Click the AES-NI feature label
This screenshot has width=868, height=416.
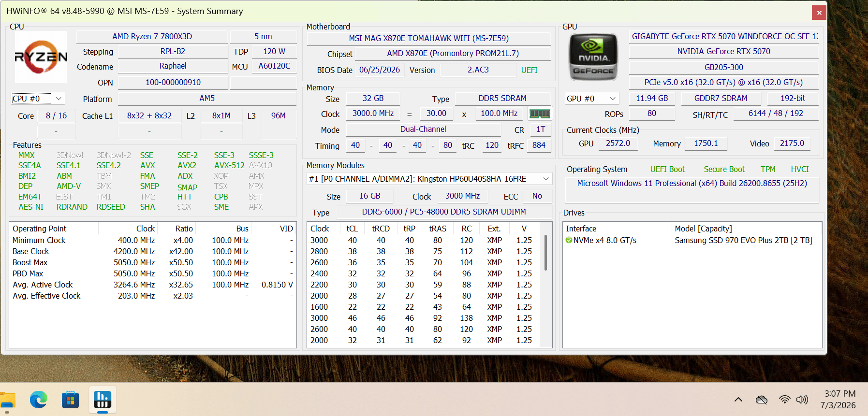[31, 207]
